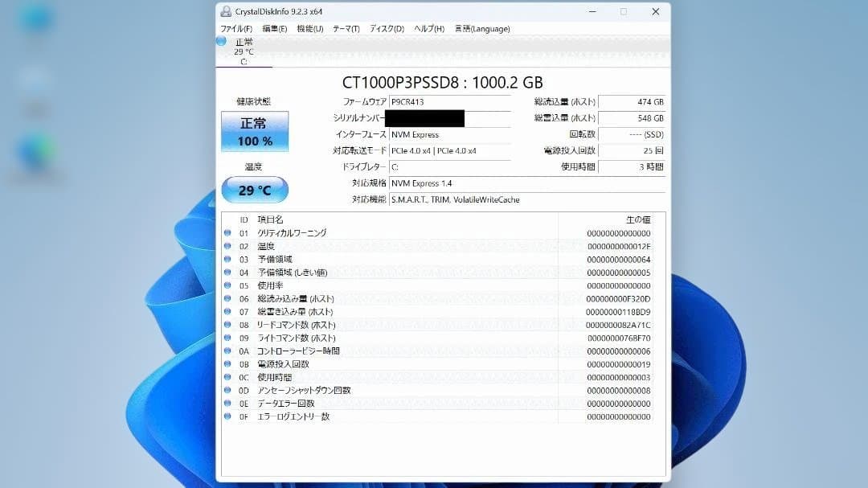Open the テーマ menu

(345, 28)
